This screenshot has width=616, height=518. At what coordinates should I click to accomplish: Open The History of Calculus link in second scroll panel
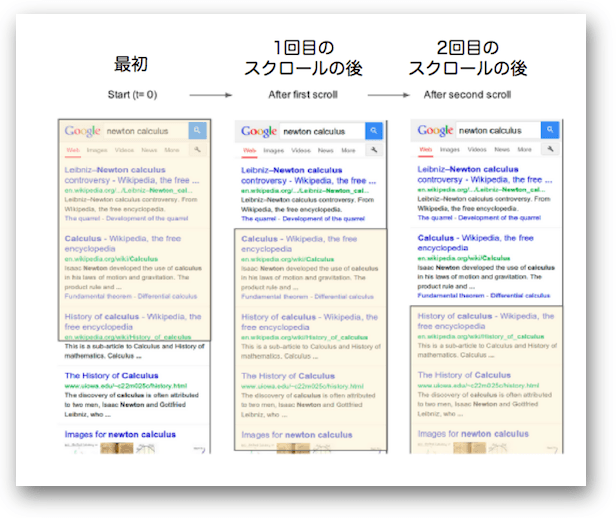(x=464, y=375)
